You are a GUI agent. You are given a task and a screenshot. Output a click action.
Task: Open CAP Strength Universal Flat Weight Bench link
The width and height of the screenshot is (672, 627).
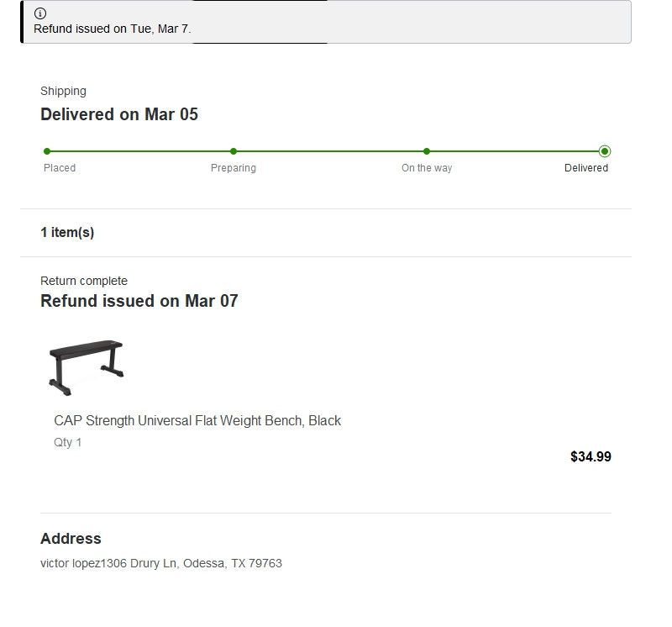click(197, 421)
